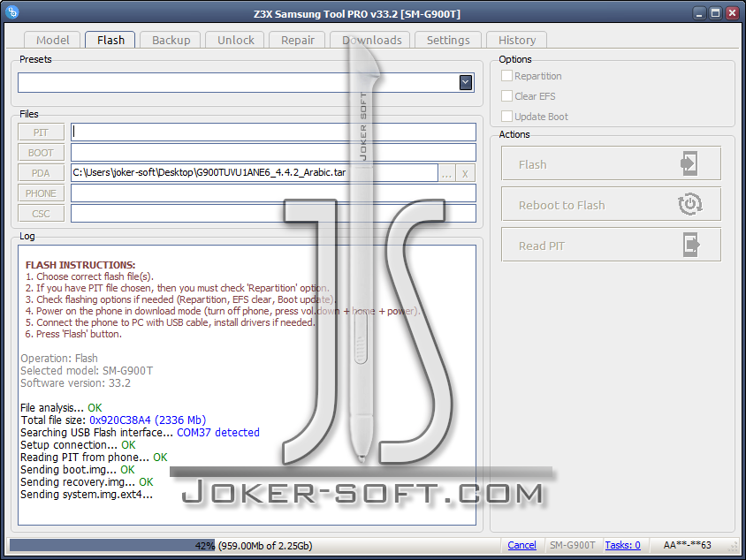
Task: Click 'Software version: 33.2' log line
Action: pyautogui.click(x=75, y=383)
